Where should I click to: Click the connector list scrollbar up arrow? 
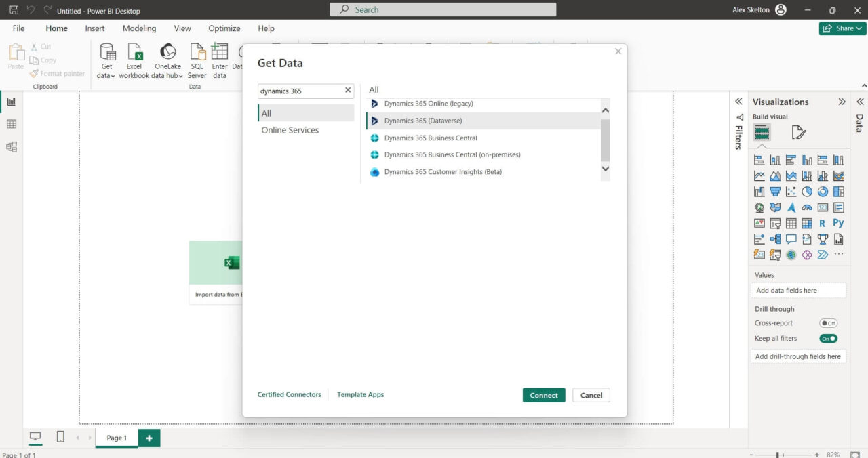pyautogui.click(x=606, y=110)
